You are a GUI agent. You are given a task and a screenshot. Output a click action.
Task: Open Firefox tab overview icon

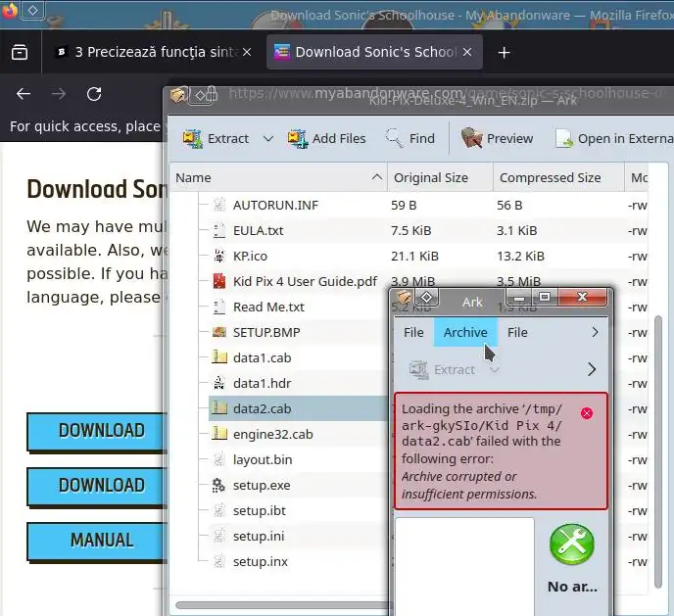tap(20, 53)
